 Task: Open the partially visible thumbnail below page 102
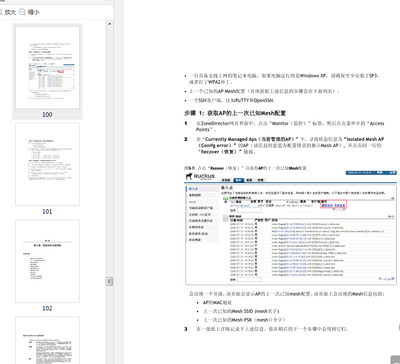[47, 340]
